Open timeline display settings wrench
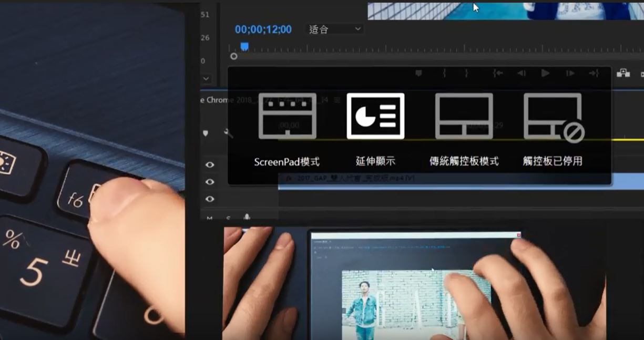This screenshot has width=644, height=340. [x=228, y=133]
